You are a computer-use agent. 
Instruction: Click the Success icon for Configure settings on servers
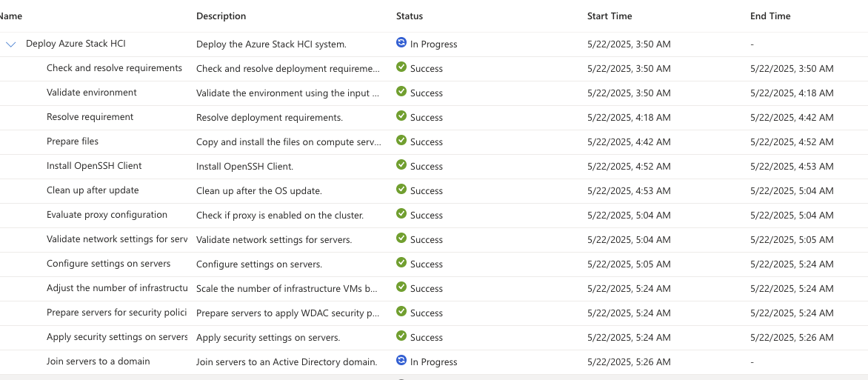pyautogui.click(x=401, y=262)
